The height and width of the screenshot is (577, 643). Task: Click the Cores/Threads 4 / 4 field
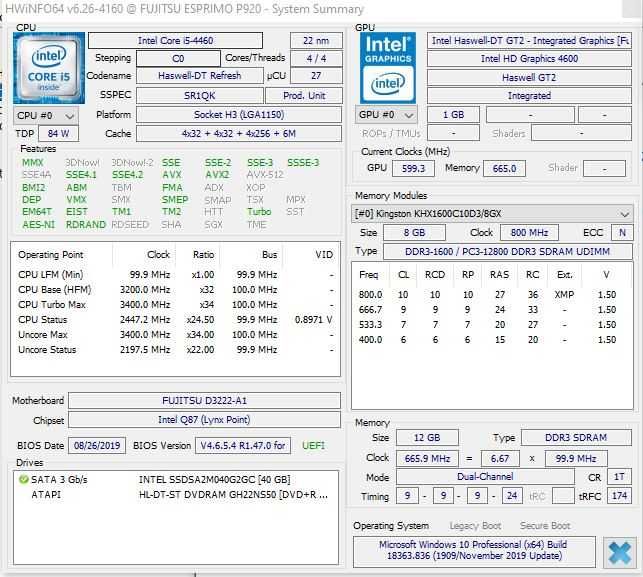pyautogui.click(x=316, y=59)
